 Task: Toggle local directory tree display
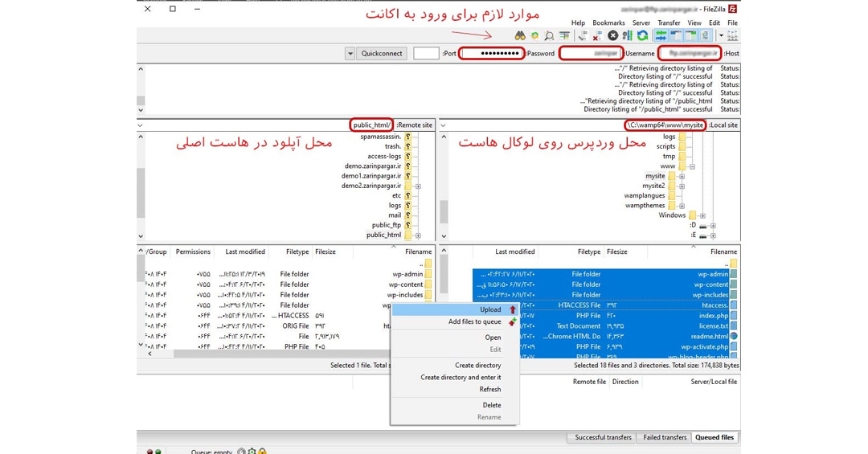[690, 35]
